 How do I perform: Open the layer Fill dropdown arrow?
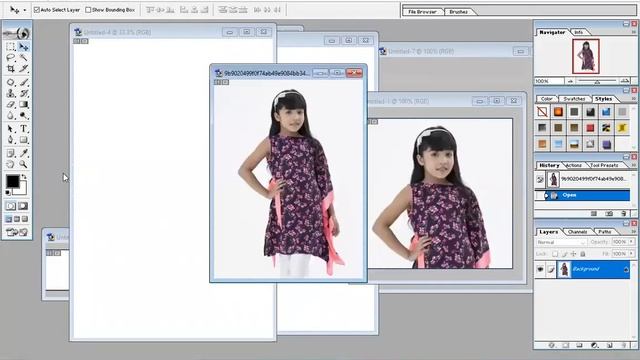(x=631, y=254)
